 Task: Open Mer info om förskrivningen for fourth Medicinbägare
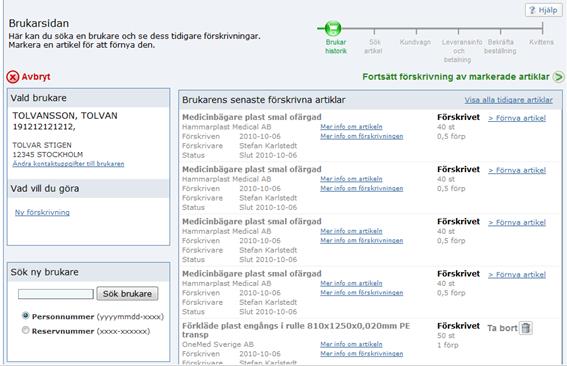point(362,293)
